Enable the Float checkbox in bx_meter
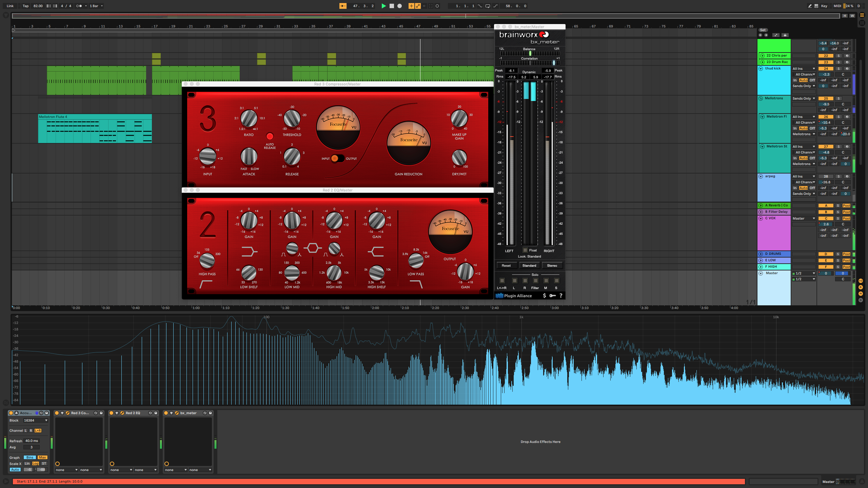Viewport: 868px width, 488px height. [525, 250]
